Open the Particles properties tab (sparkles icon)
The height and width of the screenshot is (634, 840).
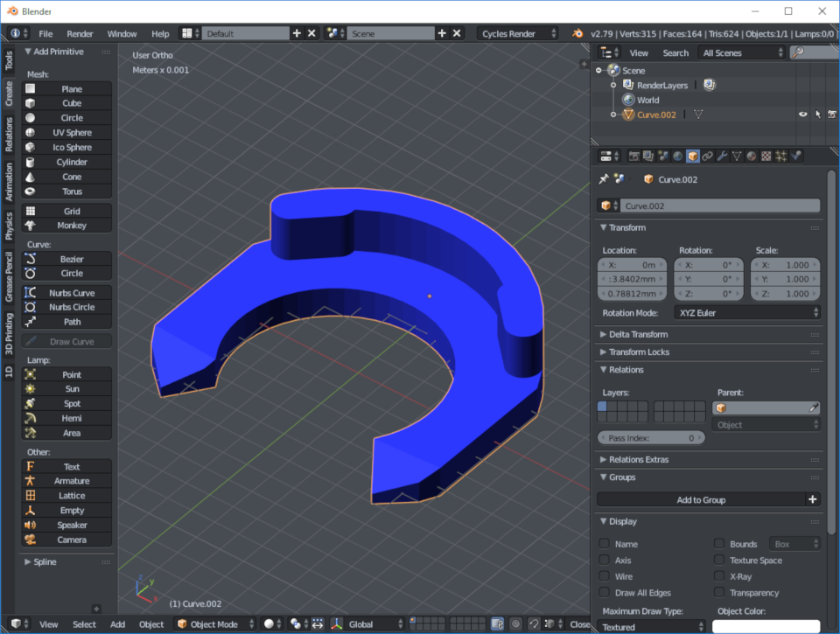(780, 157)
